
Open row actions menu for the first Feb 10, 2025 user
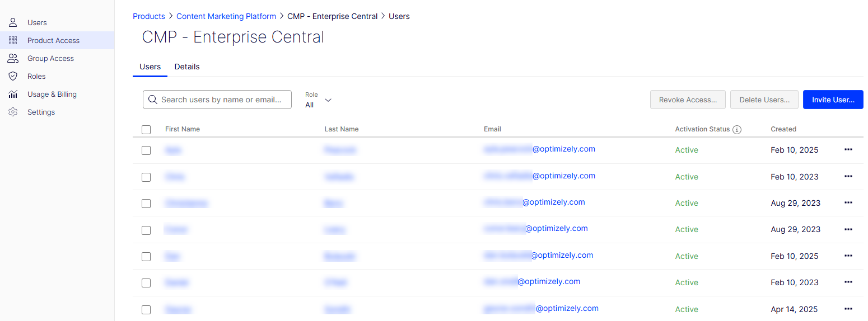click(848, 150)
